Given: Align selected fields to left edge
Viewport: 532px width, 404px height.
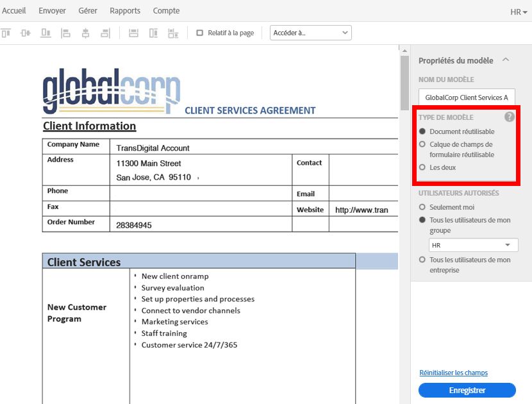Looking at the screenshot, I should [x=65, y=33].
